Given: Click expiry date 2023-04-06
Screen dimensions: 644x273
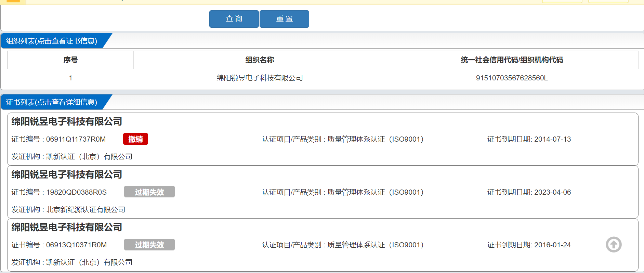Looking at the screenshot, I should (x=553, y=192).
